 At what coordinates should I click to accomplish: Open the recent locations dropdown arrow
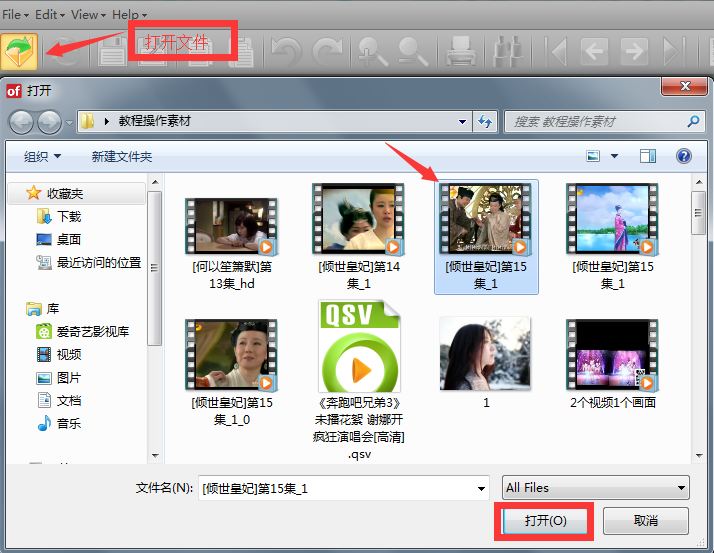point(69,123)
